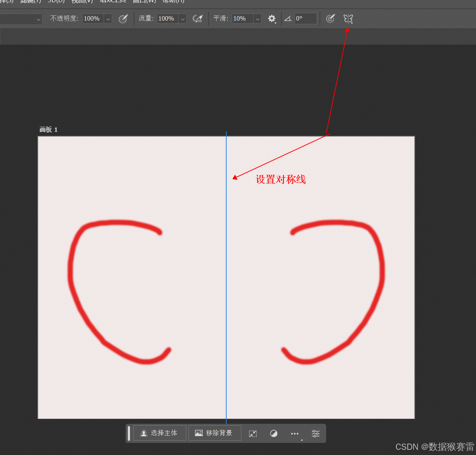Viewport: 476px width, 455px height.
Task: Open the butterfly symmetry options icon
Action: 348,19
